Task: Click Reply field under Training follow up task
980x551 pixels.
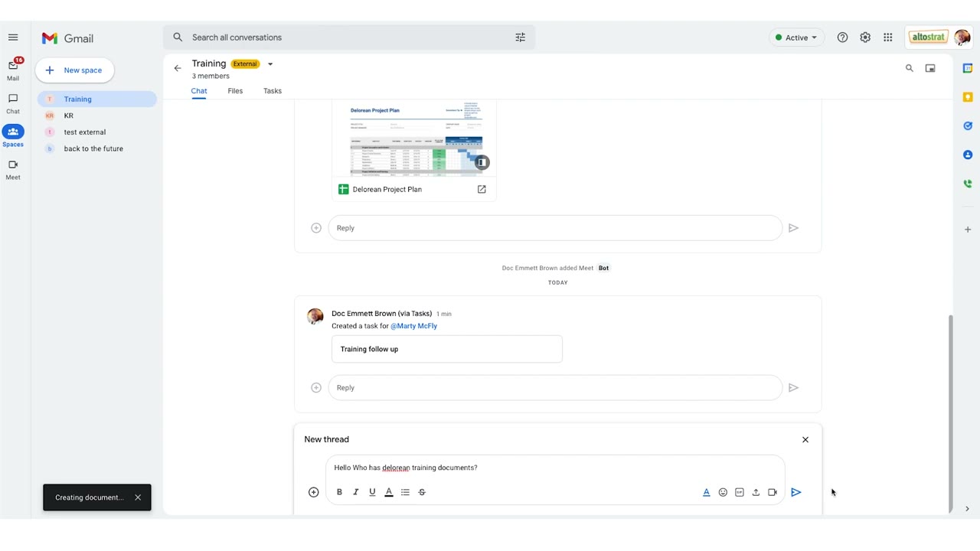Action: [555, 388]
